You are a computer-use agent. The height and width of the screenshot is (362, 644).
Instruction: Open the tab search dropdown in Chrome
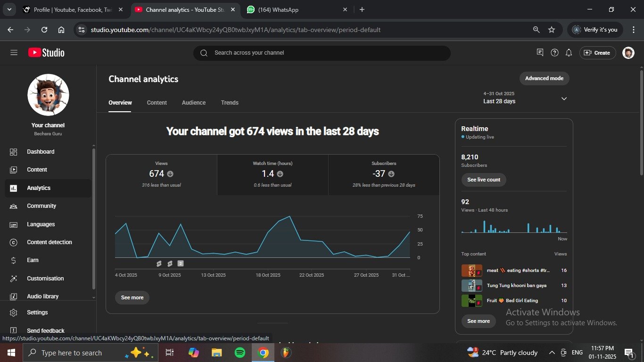[x=9, y=9]
